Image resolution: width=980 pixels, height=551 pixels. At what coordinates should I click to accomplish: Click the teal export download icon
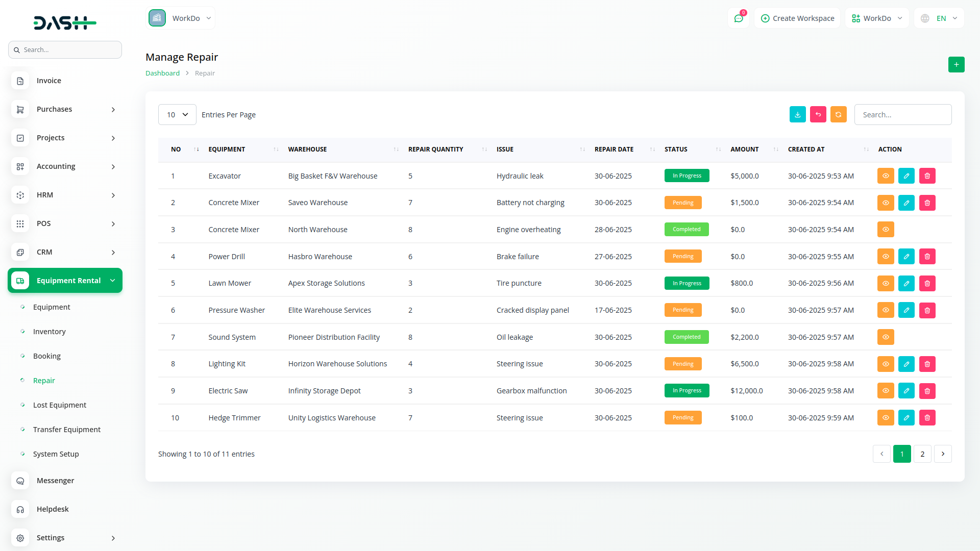click(x=797, y=115)
